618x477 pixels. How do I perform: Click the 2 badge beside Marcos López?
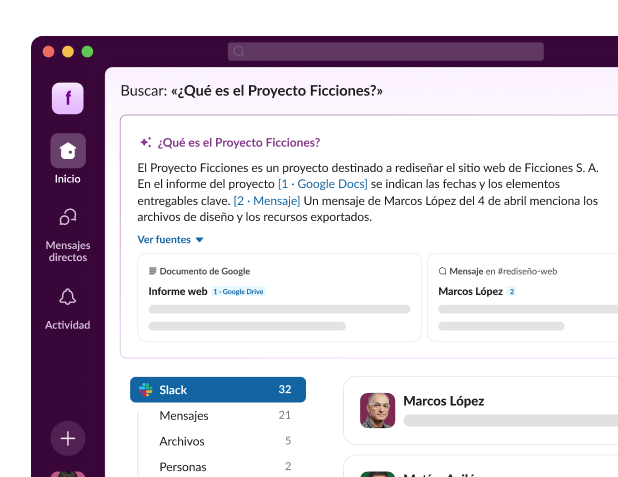[512, 292]
